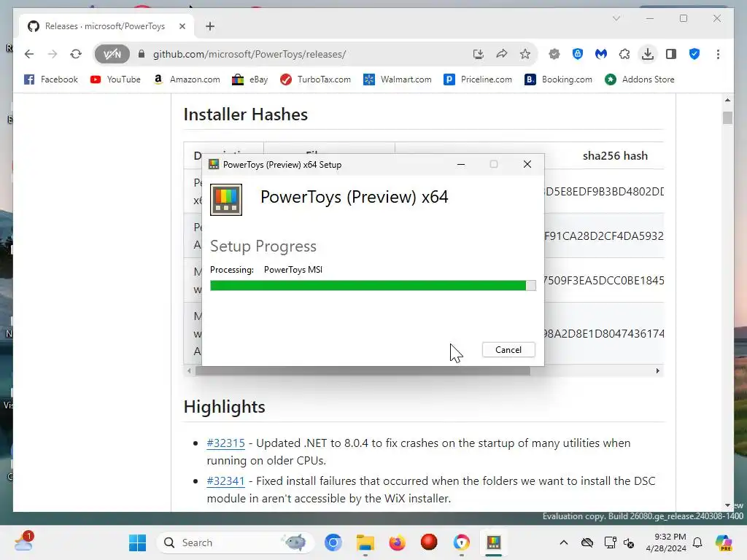Click the Highlights heading
747x560 pixels.
(x=225, y=407)
